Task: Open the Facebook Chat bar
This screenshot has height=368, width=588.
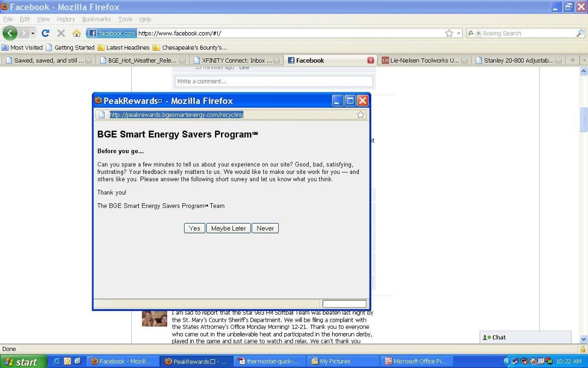Action: coord(525,337)
